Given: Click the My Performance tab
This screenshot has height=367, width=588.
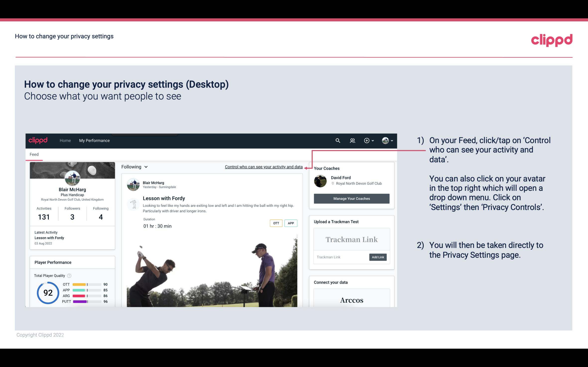Looking at the screenshot, I should (x=94, y=140).
